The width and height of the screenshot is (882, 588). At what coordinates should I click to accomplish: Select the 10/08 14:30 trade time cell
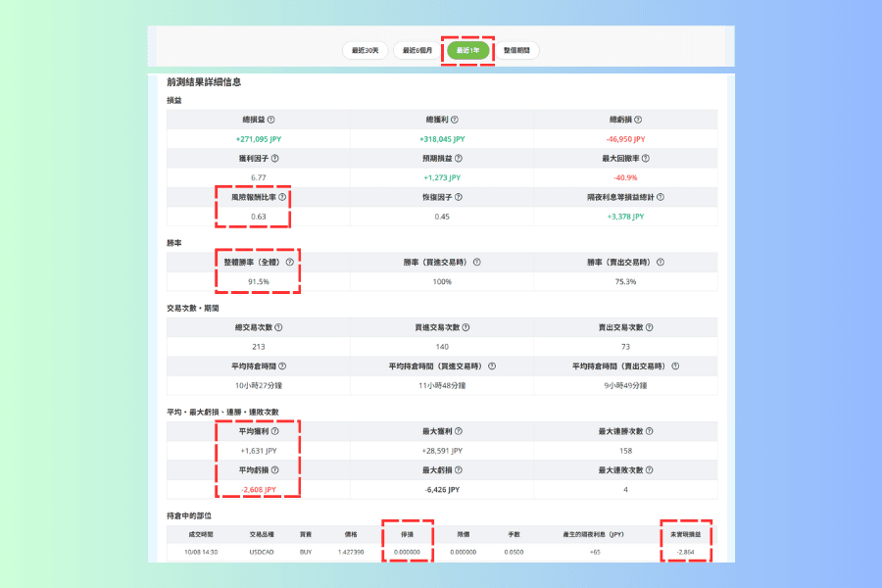pos(201,553)
